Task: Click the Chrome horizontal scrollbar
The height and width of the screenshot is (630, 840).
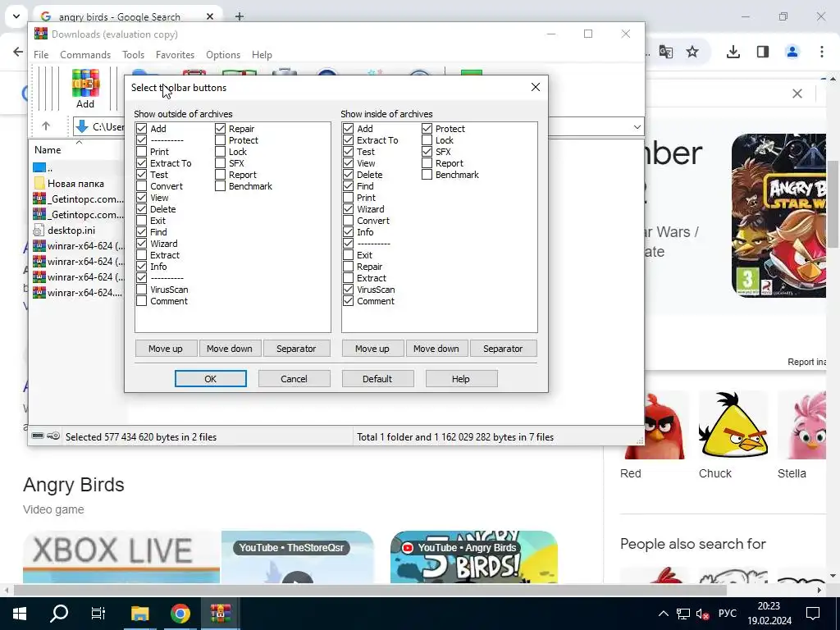Action: 370,591
